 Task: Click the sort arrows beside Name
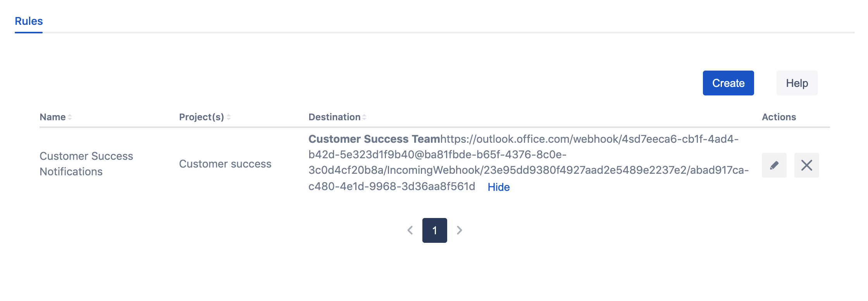pyautogui.click(x=70, y=117)
